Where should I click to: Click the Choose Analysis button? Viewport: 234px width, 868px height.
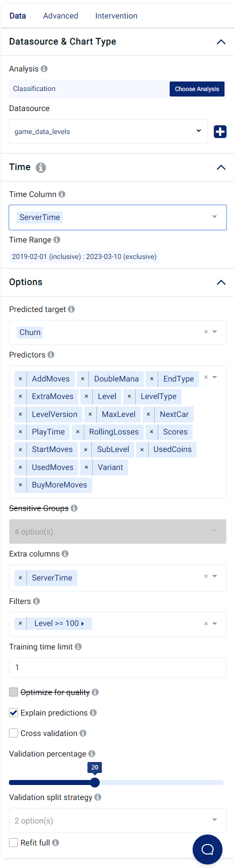click(x=197, y=89)
